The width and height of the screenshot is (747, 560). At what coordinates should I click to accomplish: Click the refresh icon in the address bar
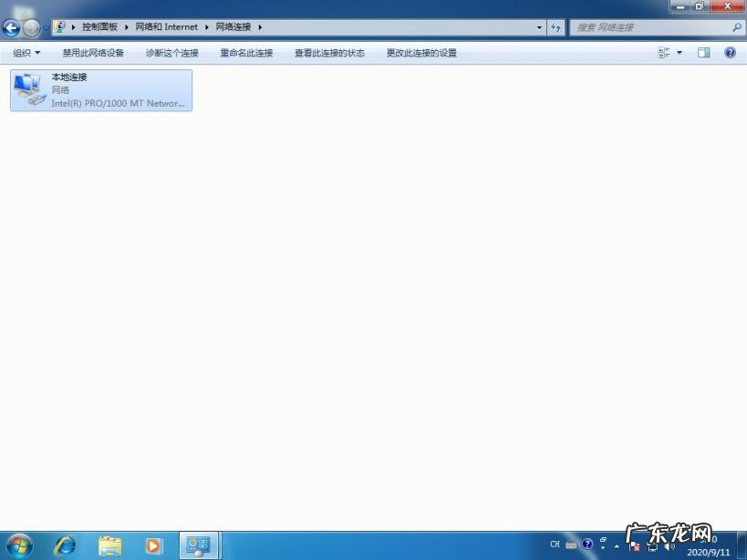[x=555, y=26]
